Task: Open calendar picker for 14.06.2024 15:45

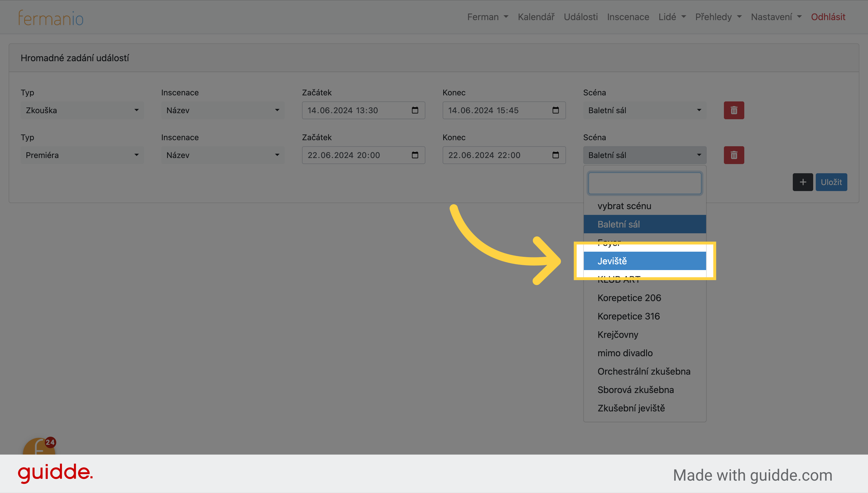Action: 555,110
